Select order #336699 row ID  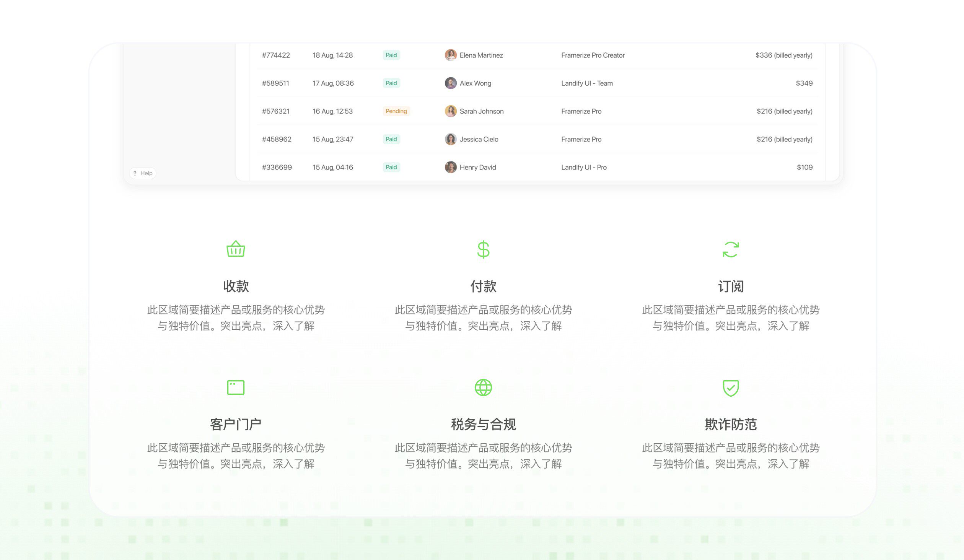coord(277,167)
